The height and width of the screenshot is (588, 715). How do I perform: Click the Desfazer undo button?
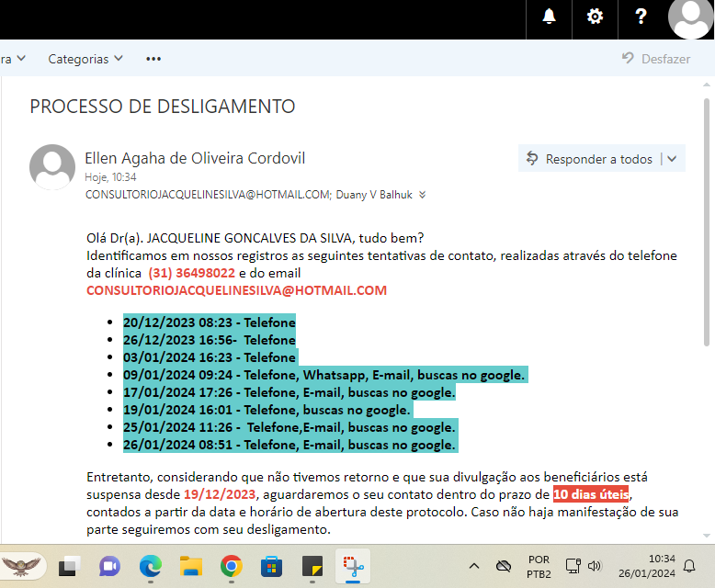point(655,59)
